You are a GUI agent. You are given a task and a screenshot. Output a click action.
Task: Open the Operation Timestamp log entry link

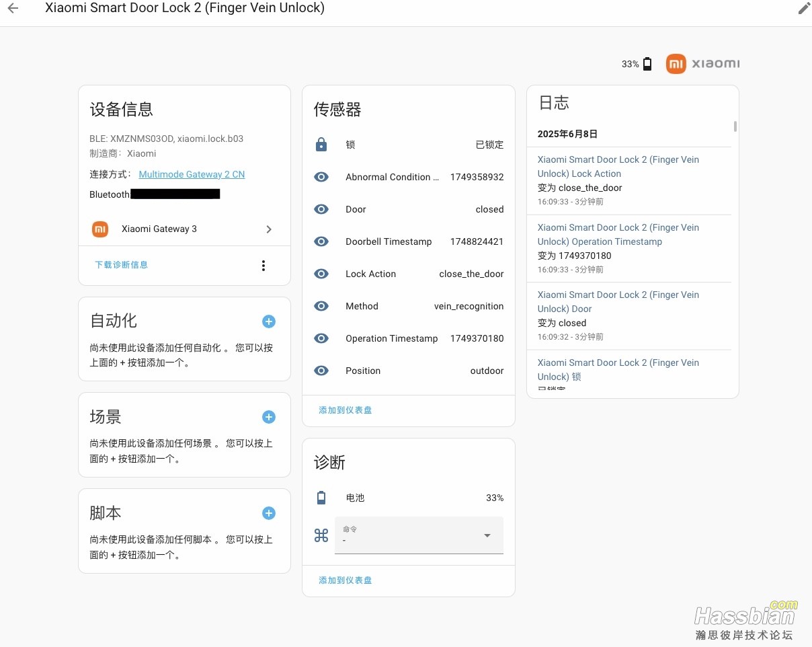[x=618, y=235]
